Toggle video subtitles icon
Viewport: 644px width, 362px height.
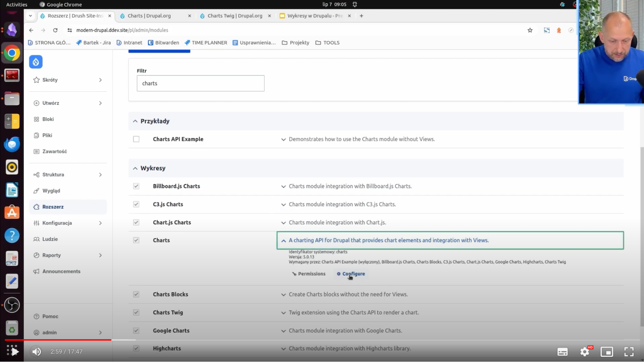562,352
